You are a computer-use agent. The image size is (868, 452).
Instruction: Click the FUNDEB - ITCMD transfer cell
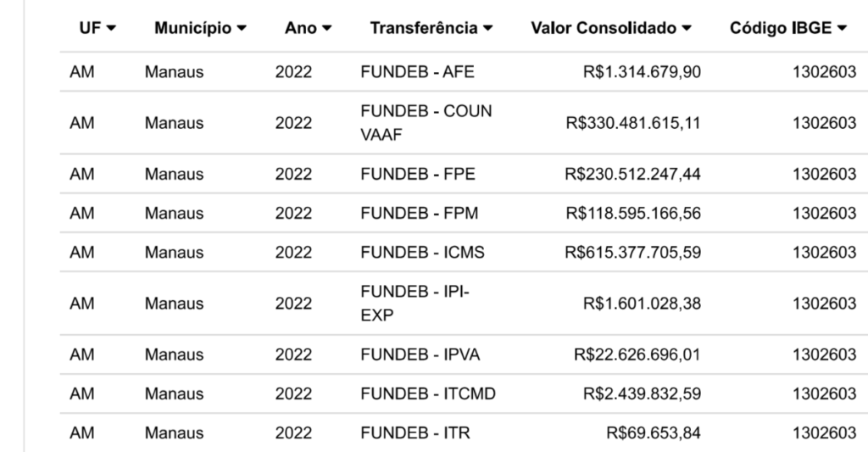(428, 393)
